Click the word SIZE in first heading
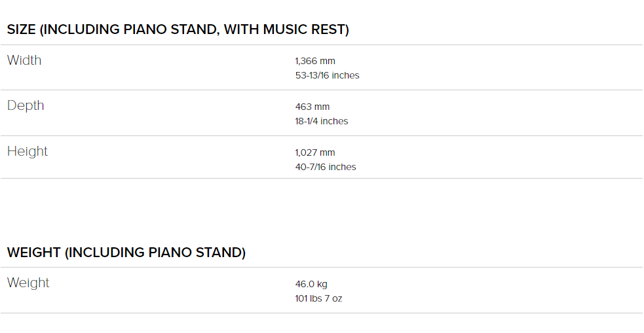Screen dimensions: 644x333 [22, 29]
